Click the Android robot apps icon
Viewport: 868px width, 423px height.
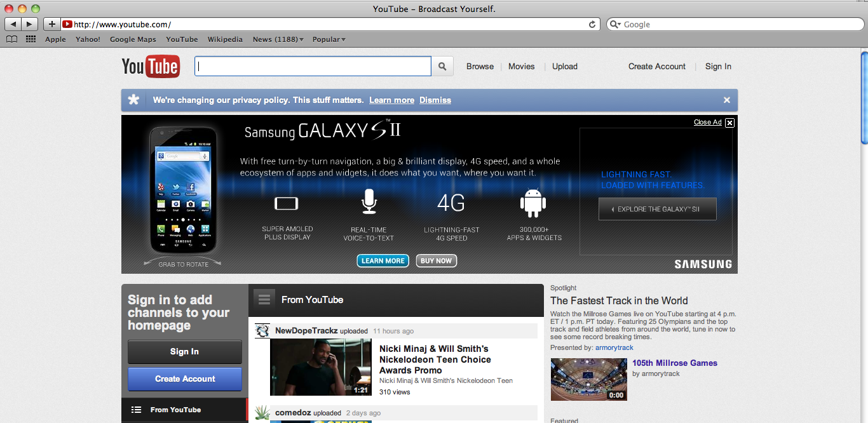(x=533, y=203)
